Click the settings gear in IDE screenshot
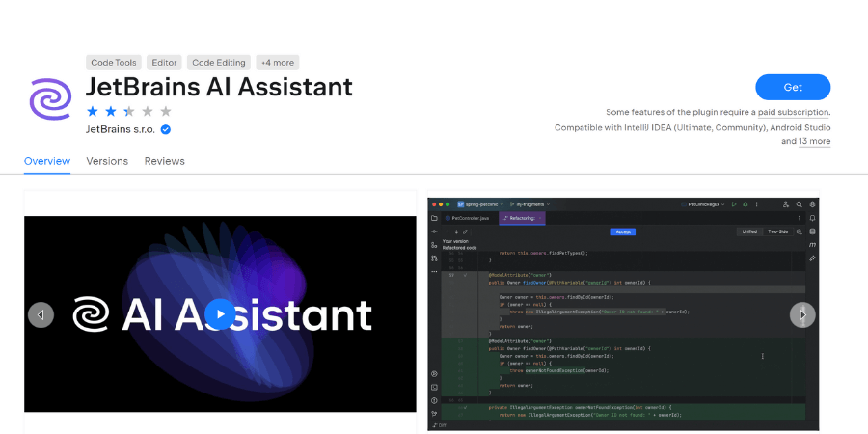The image size is (868, 434). click(x=813, y=204)
